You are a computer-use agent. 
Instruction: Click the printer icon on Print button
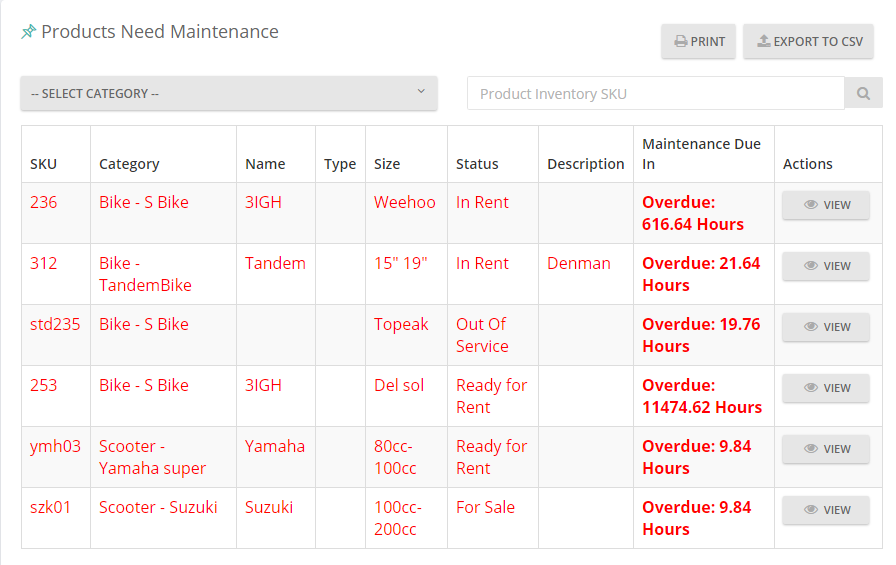pos(681,42)
